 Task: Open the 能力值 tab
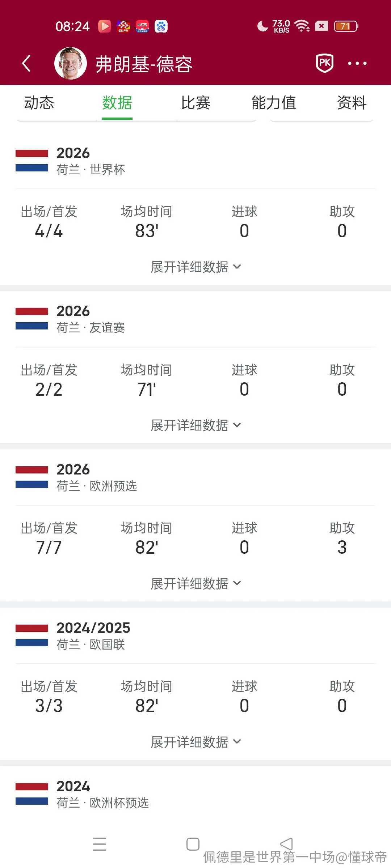(x=274, y=103)
